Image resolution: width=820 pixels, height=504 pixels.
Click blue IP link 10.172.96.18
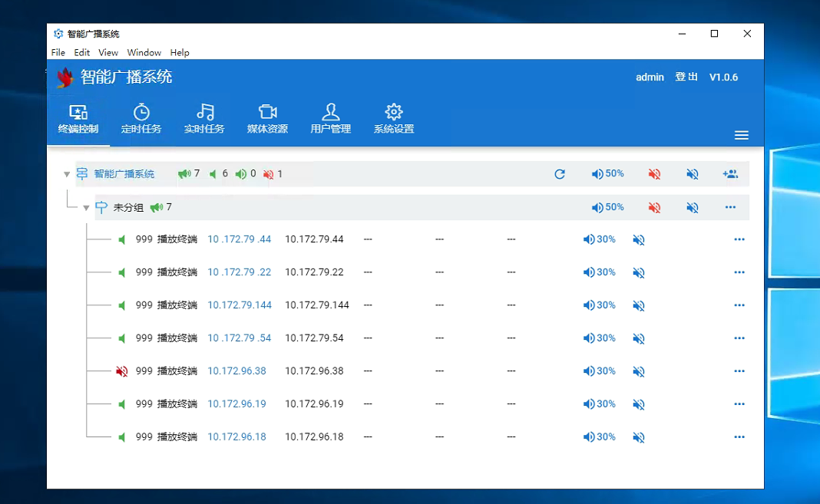(237, 436)
